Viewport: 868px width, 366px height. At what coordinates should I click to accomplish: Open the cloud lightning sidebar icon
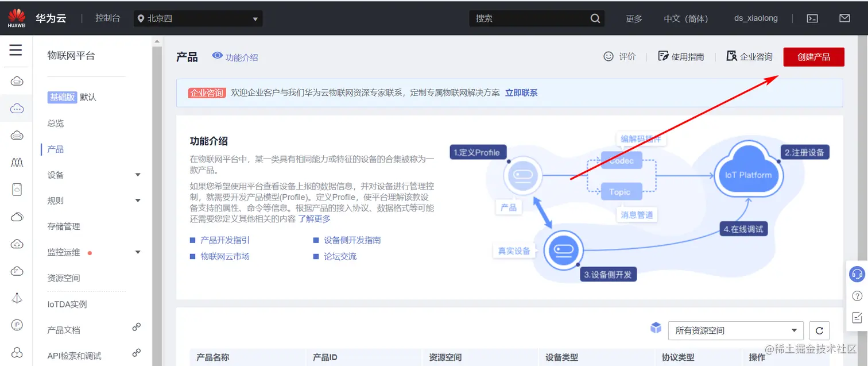[x=17, y=271]
